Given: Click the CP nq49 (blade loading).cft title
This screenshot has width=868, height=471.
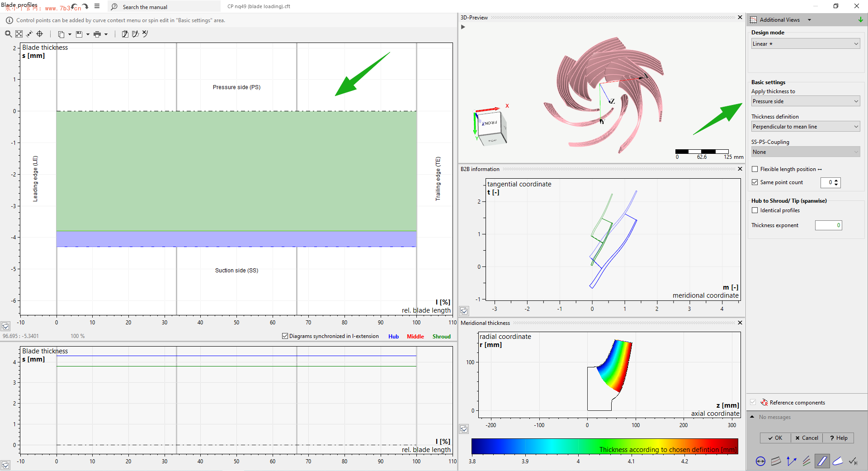Looking at the screenshot, I should 259,6.
